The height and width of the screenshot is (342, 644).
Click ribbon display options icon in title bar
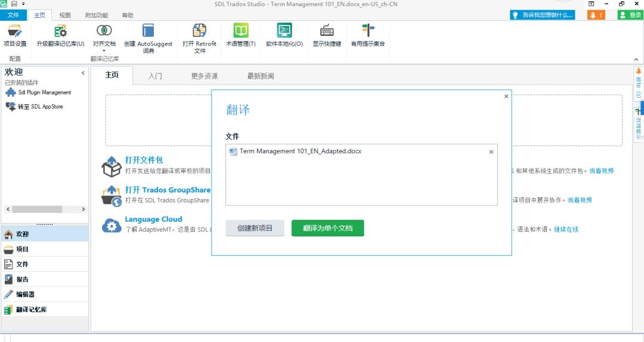(x=592, y=4)
